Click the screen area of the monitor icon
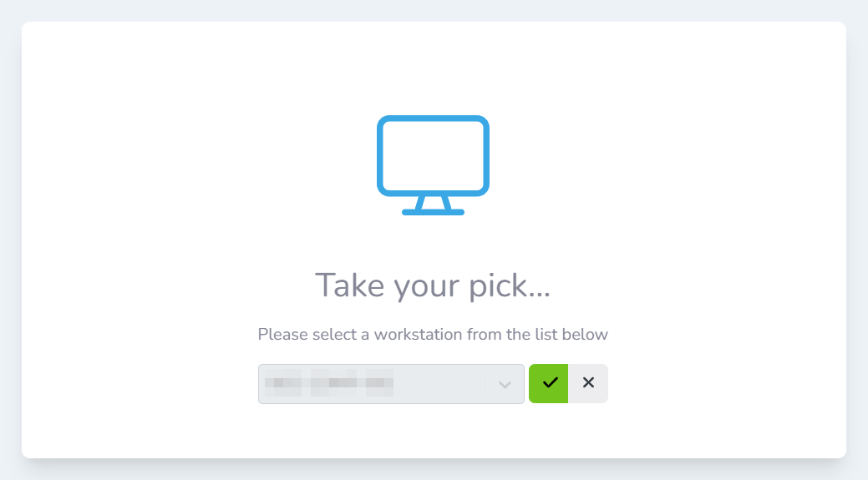 (433, 155)
